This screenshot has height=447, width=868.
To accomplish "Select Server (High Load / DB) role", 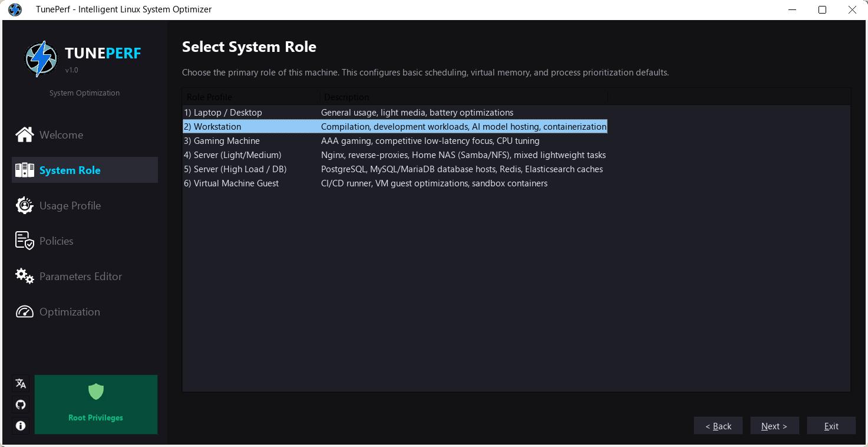I will [x=235, y=169].
